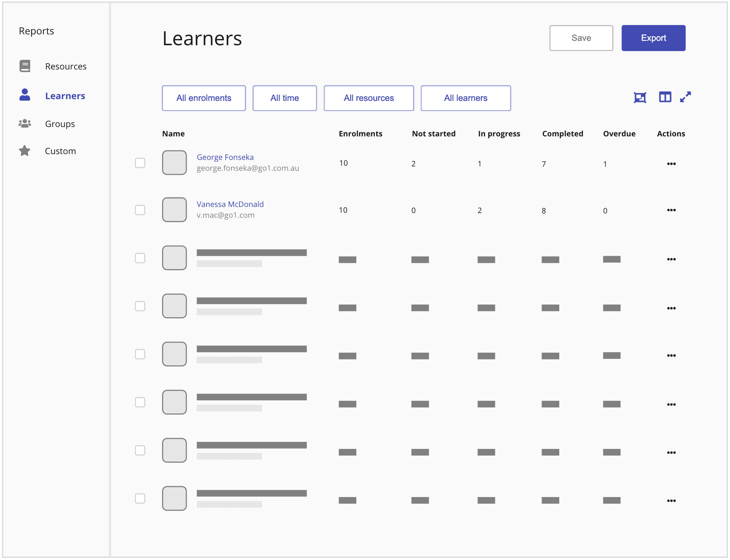Open the column layout icon

(x=665, y=97)
